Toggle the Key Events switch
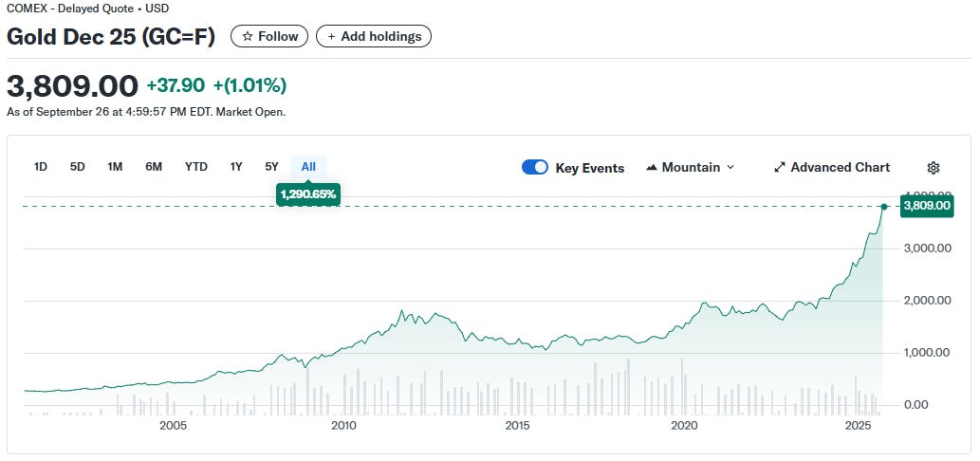The width and height of the screenshot is (980, 461). coord(535,168)
